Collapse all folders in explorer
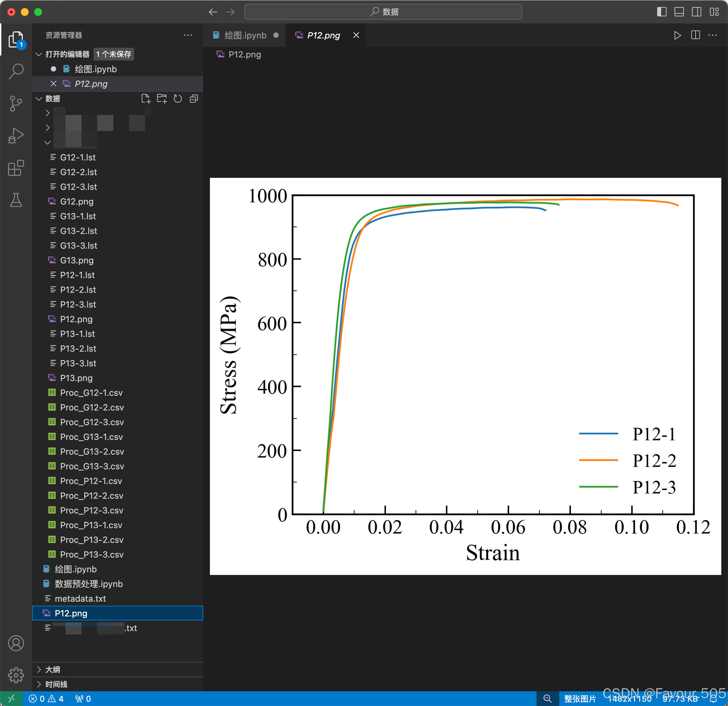728x706 pixels. point(194,99)
